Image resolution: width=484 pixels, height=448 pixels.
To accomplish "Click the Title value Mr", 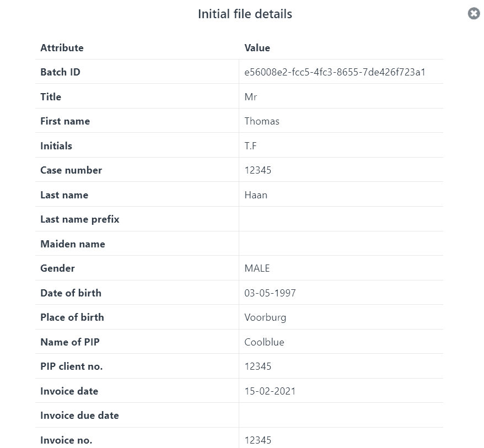I will tap(250, 97).
